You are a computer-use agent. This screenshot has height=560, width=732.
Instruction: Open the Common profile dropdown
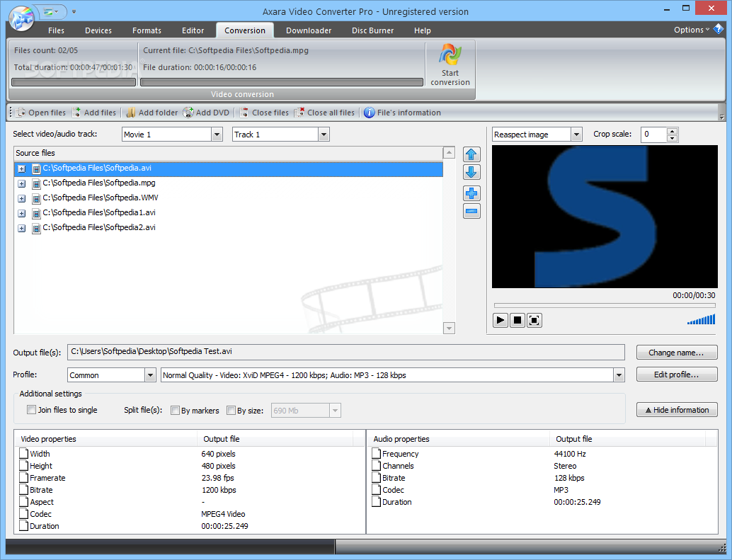coord(150,375)
